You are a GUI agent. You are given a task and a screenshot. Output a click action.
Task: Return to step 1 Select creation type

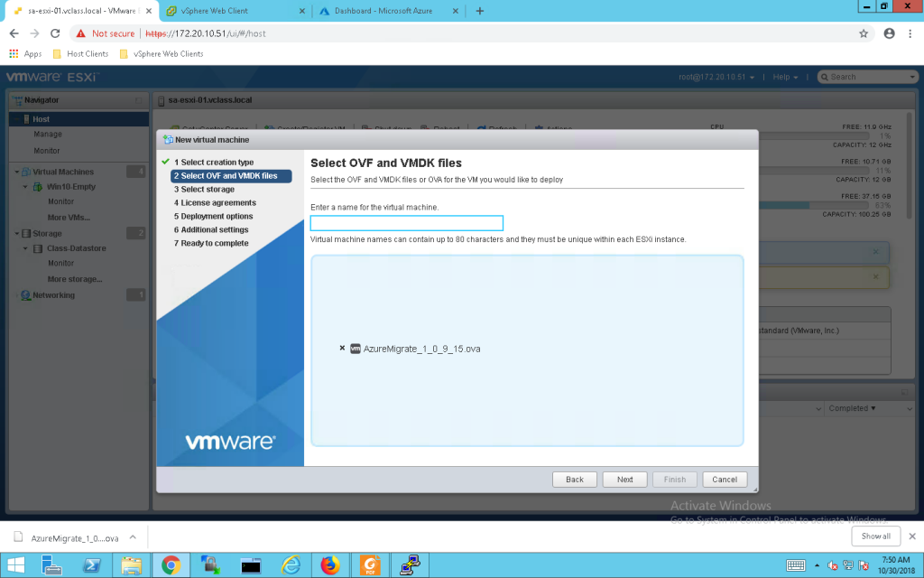[x=213, y=163]
